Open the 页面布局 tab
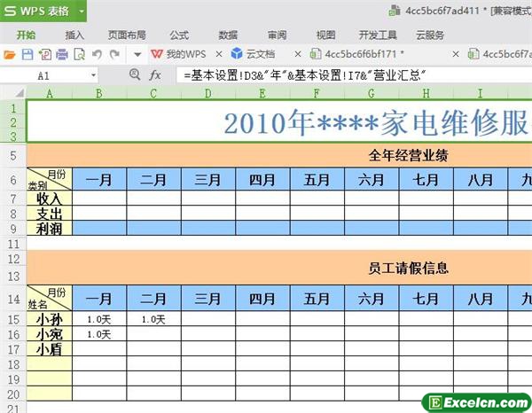Screen dimensions: 532x413 point(127,35)
